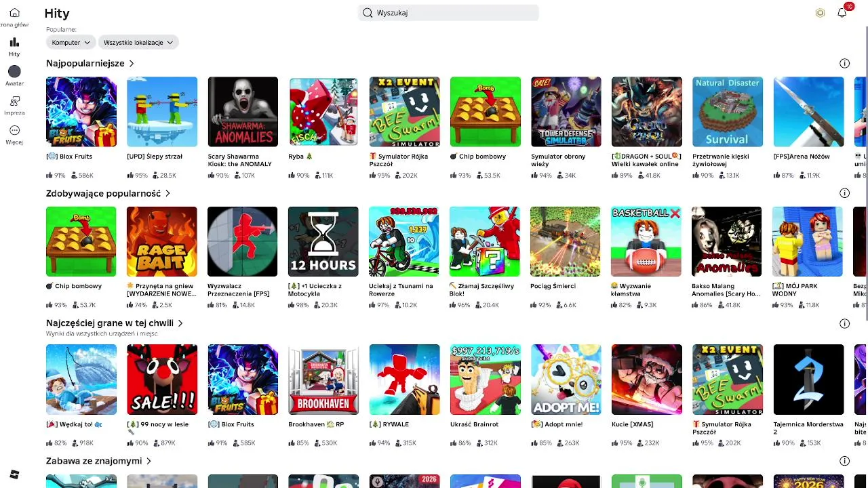The width and height of the screenshot is (868, 488).
Task: Expand Najczęściej grane w tej chwili
Action: tap(180, 323)
